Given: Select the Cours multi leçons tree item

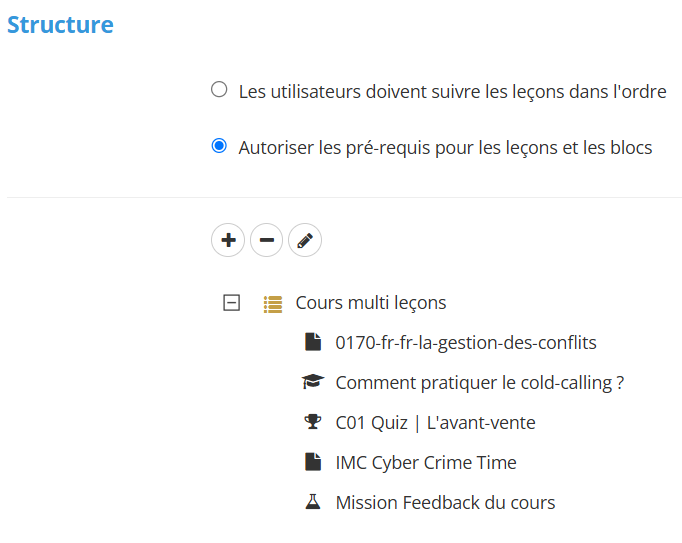Looking at the screenshot, I should click(x=371, y=303).
